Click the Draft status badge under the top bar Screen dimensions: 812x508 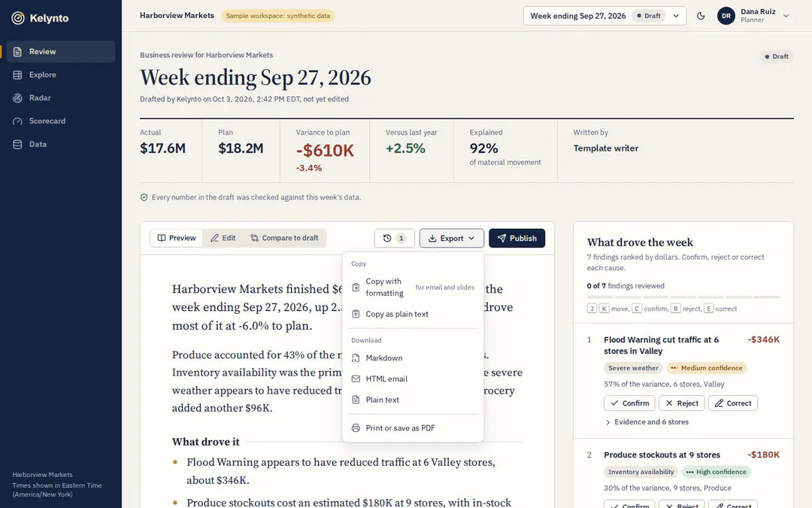(776, 56)
